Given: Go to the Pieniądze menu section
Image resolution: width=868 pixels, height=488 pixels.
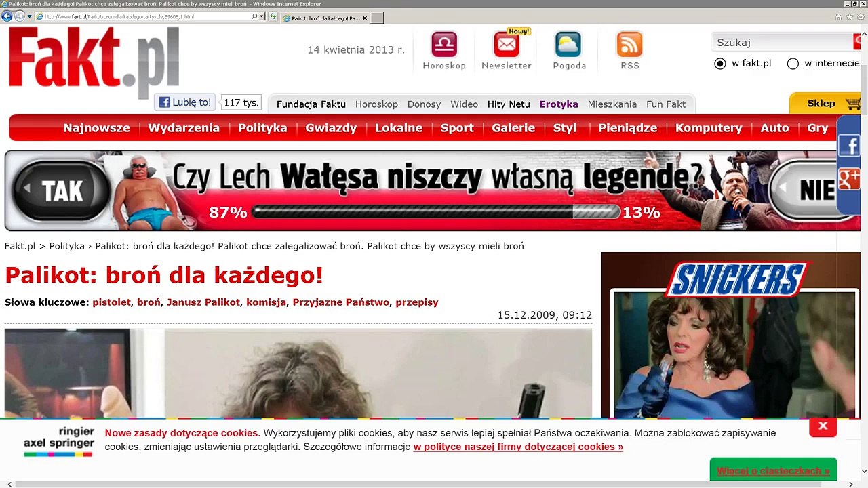Looking at the screenshot, I should (627, 128).
